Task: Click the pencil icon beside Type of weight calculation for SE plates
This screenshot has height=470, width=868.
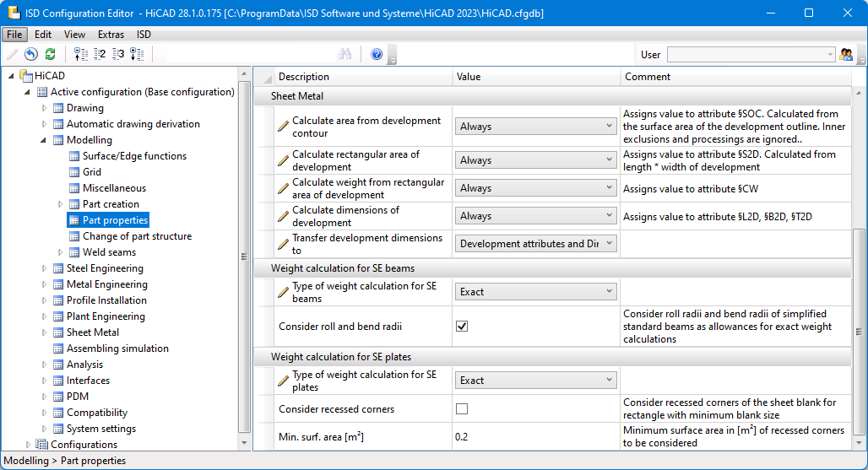Action: pyautogui.click(x=283, y=381)
